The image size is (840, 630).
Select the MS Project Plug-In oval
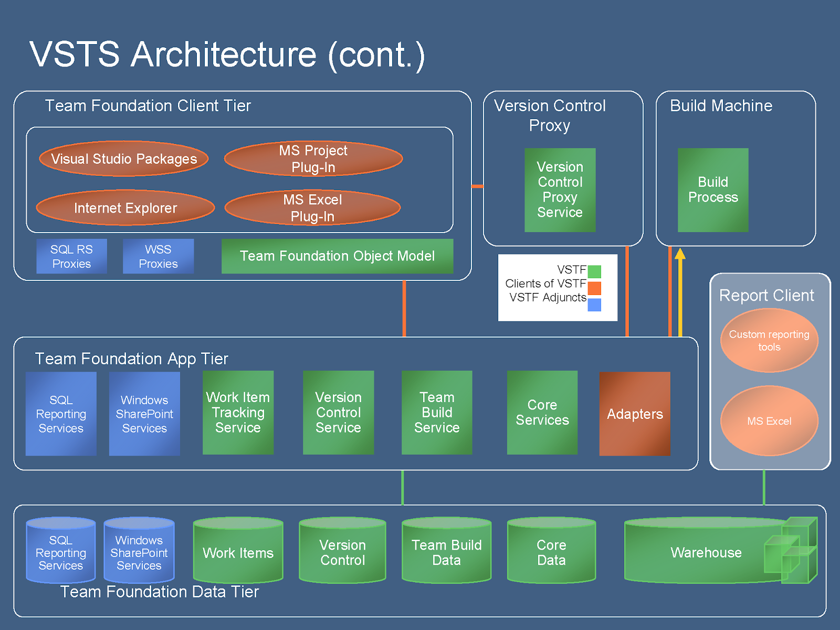pyautogui.click(x=313, y=159)
